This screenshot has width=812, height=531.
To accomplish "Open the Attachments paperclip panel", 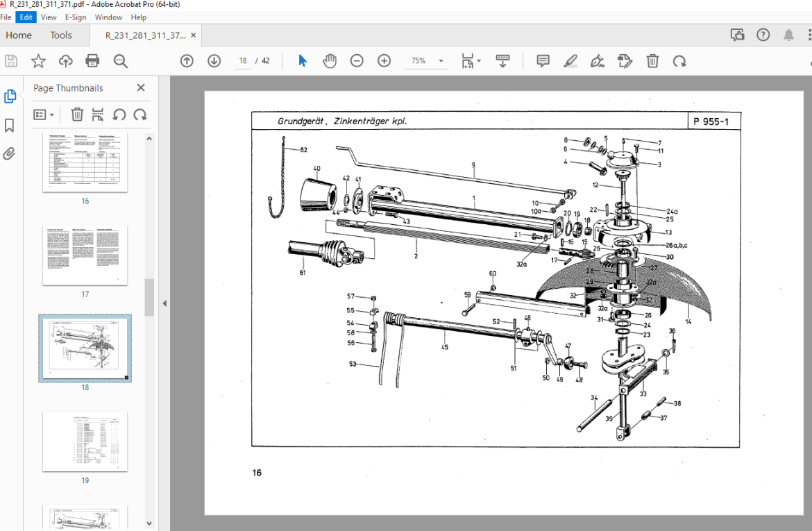I will (9, 154).
